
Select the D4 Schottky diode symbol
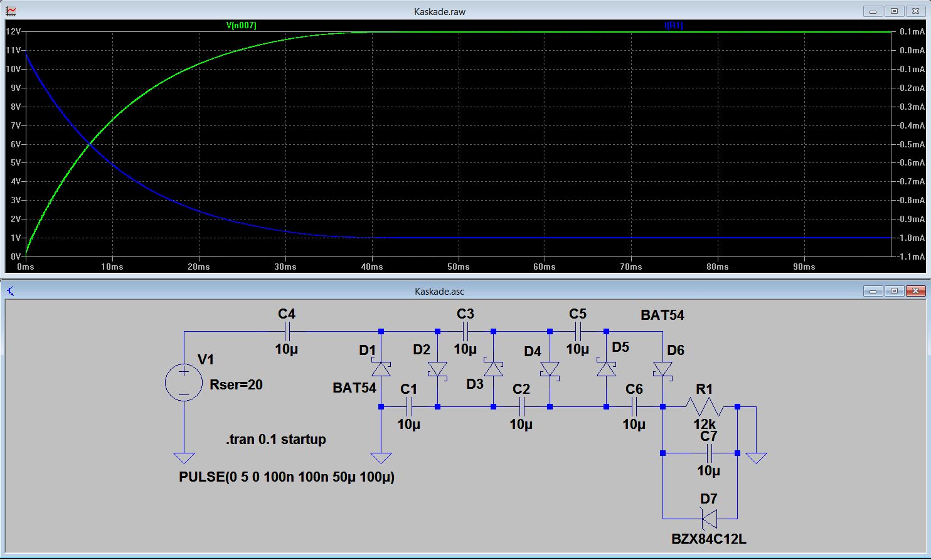pos(550,369)
